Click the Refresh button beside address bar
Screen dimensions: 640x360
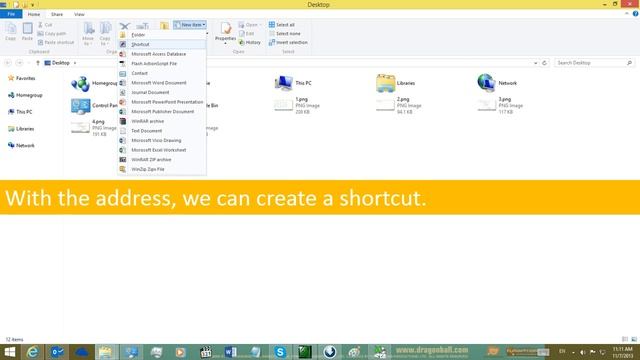(x=544, y=63)
